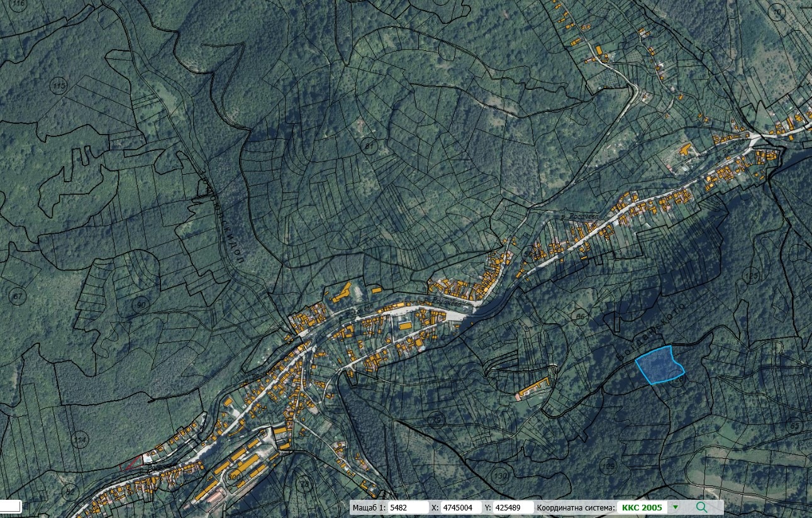This screenshot has width=812, height=518.
Task: Click the green magnifier search icon
Action: (x=701, y=507)
